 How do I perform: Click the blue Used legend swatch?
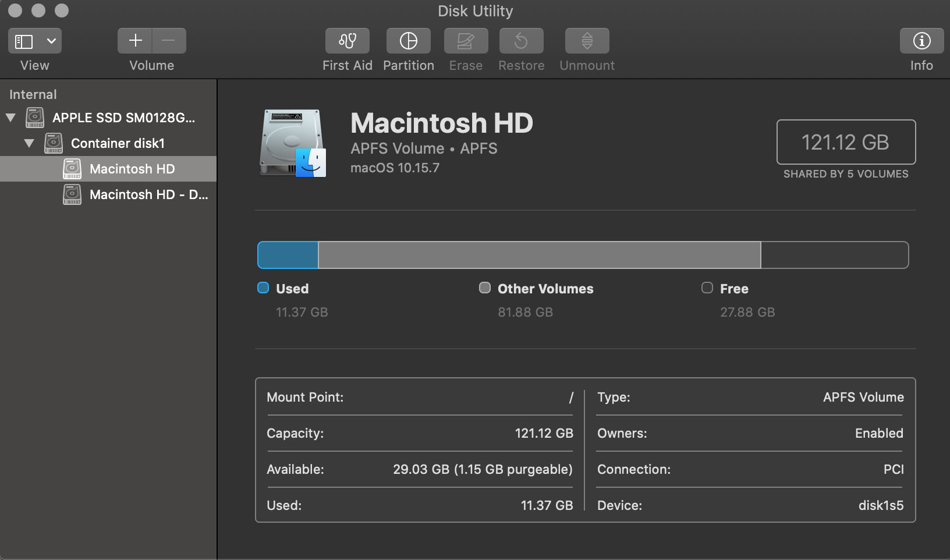pos(263,288)
